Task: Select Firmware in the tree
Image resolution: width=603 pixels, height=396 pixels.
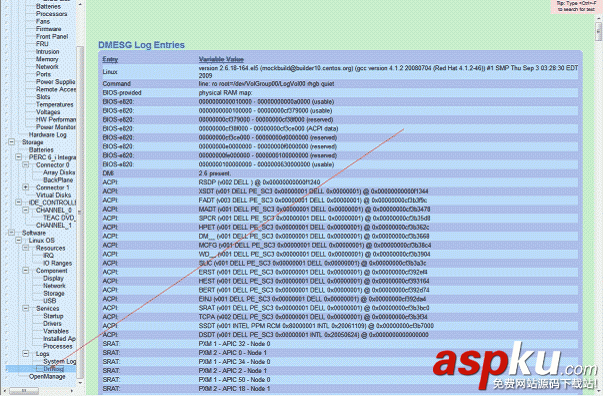Action: 48,29
